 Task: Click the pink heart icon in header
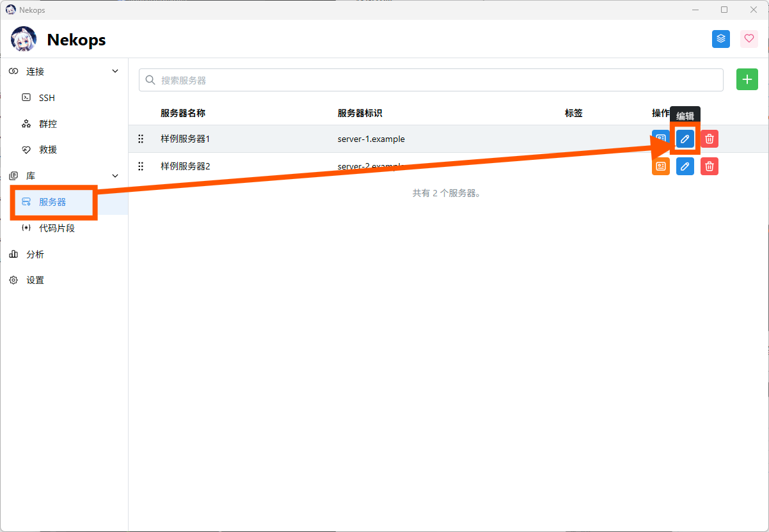[x=749, y=39]
